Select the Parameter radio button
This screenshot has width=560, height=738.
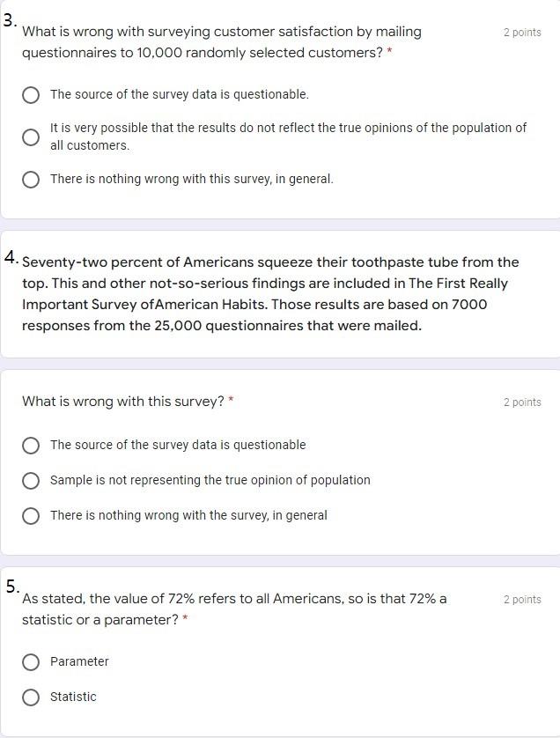(31, 662)
